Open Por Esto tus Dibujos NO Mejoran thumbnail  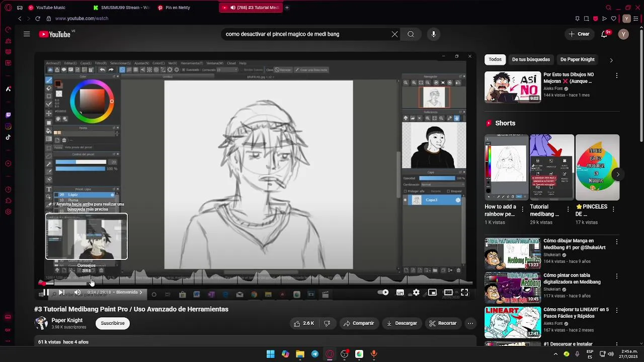coord(513,87)
